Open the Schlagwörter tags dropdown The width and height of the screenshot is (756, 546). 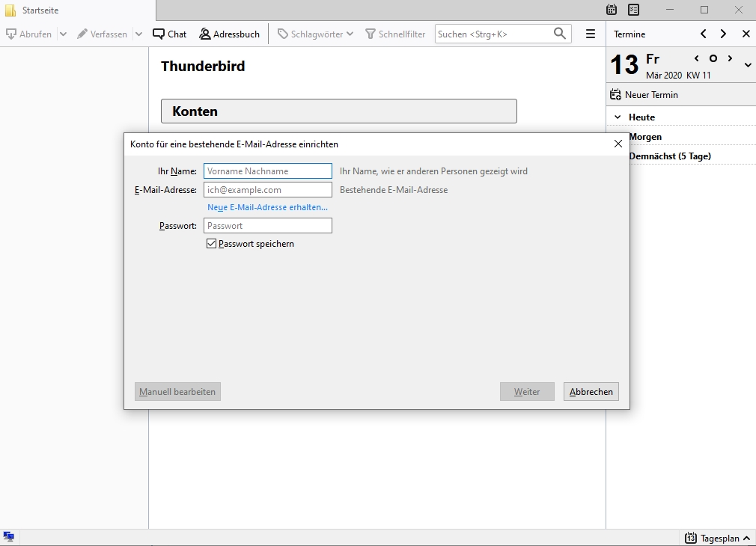click(x=316, y=34)
